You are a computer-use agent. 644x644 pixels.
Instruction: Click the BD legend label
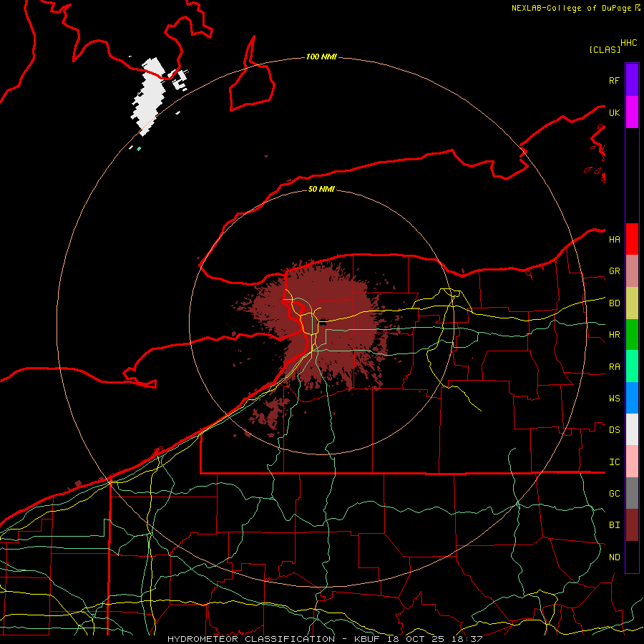(615, 303)
